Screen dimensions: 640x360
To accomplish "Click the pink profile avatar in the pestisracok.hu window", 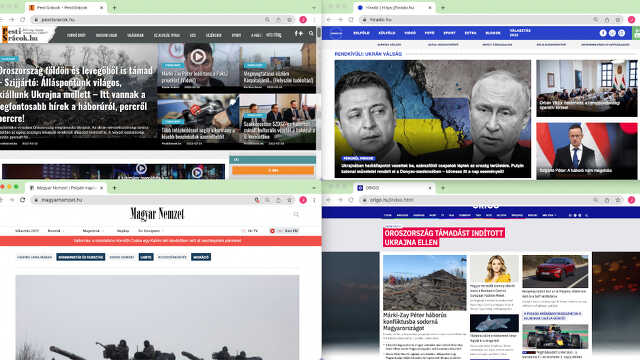I will click(x=303, y=20).
